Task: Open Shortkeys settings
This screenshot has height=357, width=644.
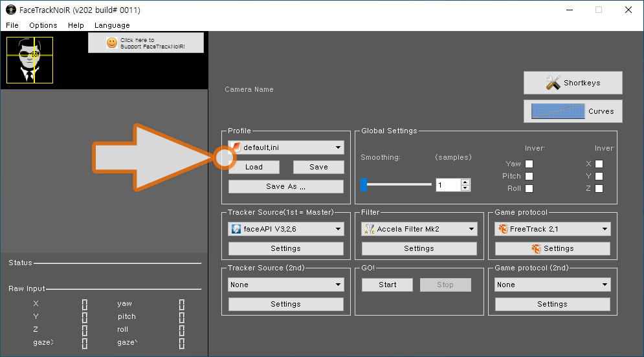Action: click(x=573, y=83)
